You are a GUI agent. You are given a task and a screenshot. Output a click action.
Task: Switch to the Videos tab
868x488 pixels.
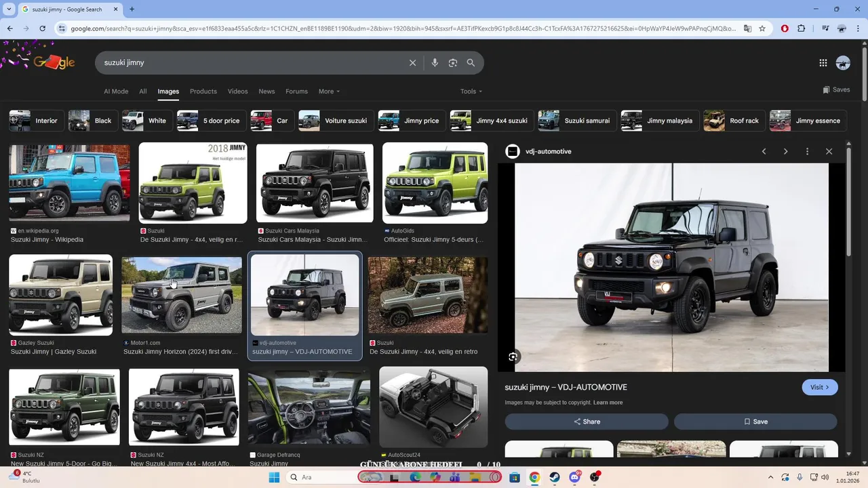click(237, 91)
